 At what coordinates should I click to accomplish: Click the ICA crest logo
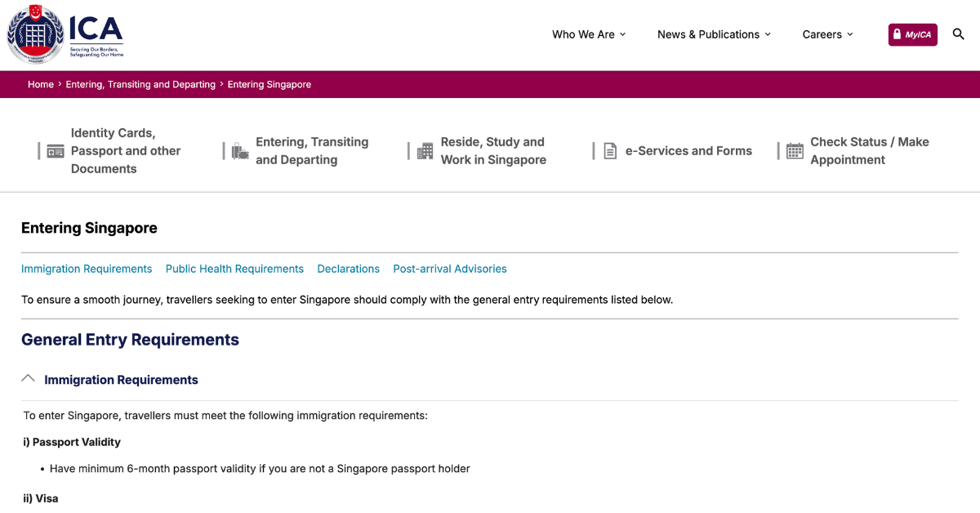coord(35,34)
